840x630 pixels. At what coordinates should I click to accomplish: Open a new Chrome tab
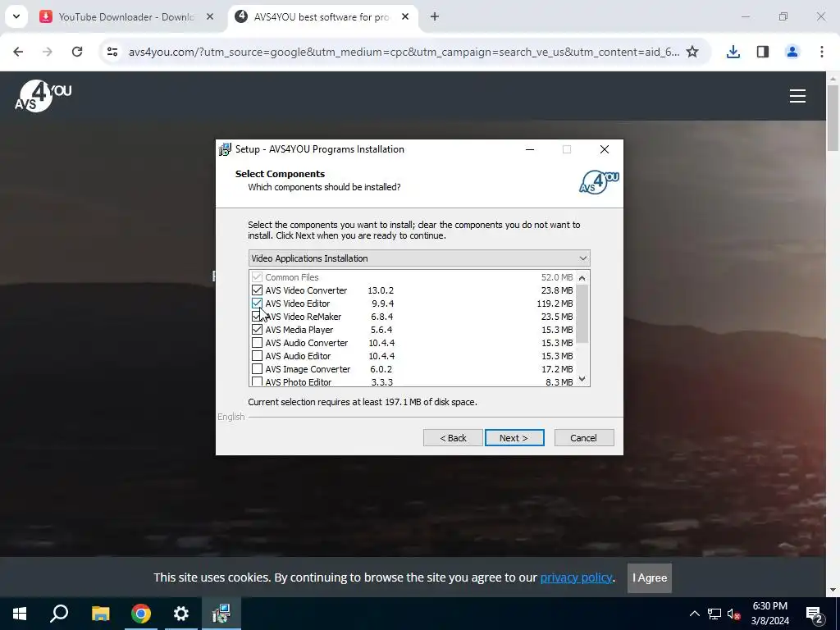[435, 16]
